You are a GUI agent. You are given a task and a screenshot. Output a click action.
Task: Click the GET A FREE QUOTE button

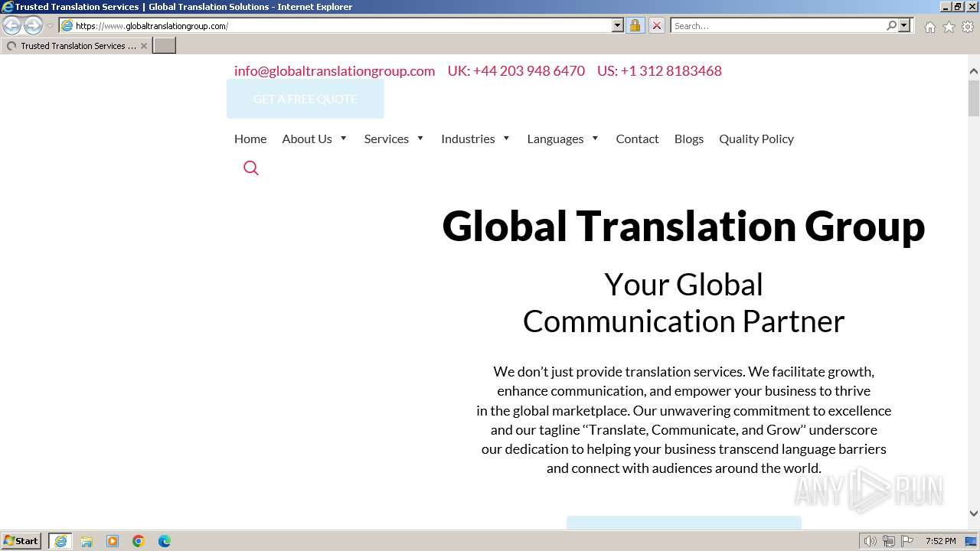pyautogui.click(x=305, y=99)
